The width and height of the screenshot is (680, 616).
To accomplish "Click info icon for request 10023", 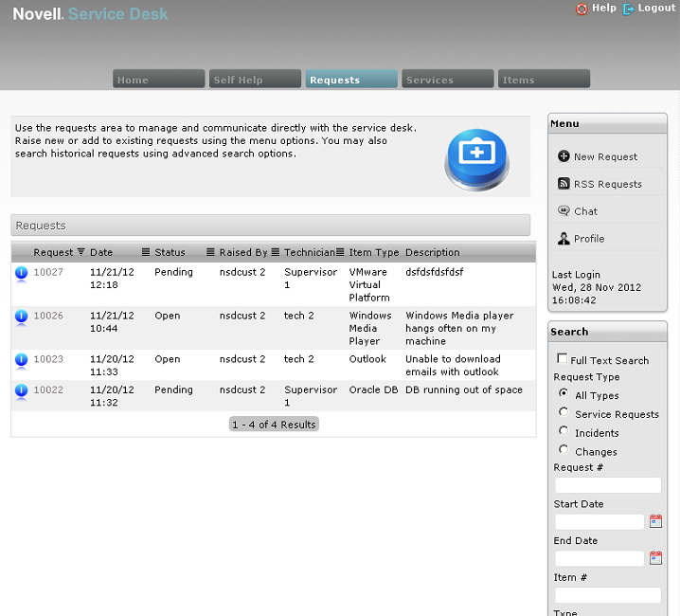I will [x=21, y=360].
